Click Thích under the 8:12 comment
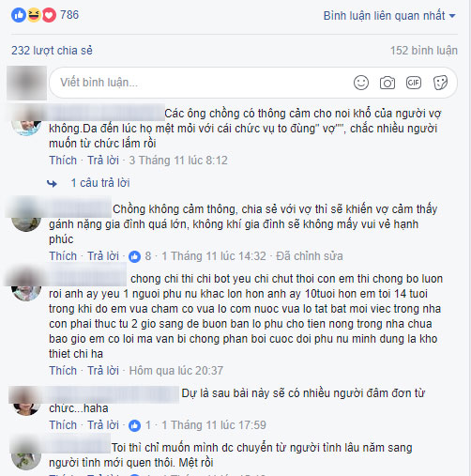The width and height of the screenshot is (471, 476). pos(63,161)
